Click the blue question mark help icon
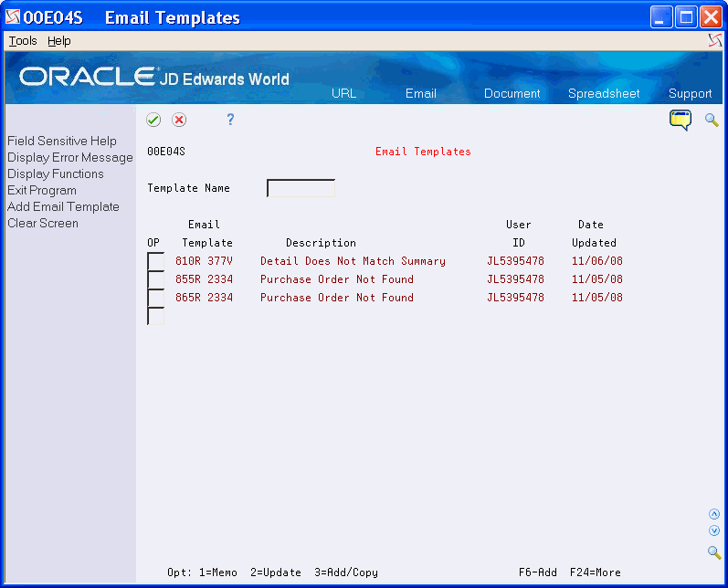This screenshot has height=588, width=728. (230, 120)
